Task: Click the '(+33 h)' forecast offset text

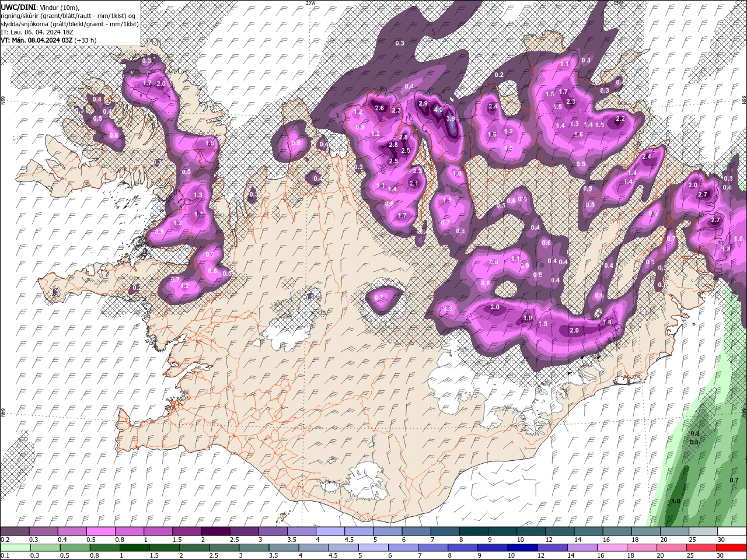Action: click(85, 40)
